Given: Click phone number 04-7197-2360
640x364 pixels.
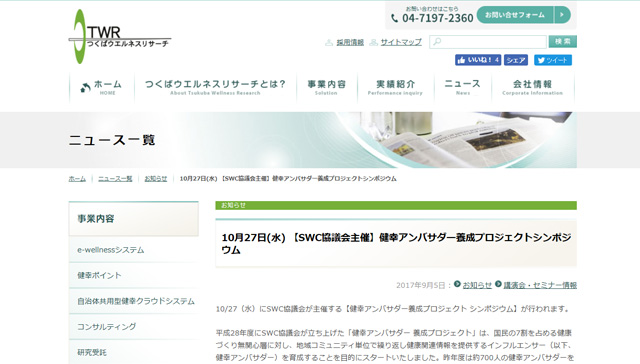Looking at the screenshot, I should 438,18.
